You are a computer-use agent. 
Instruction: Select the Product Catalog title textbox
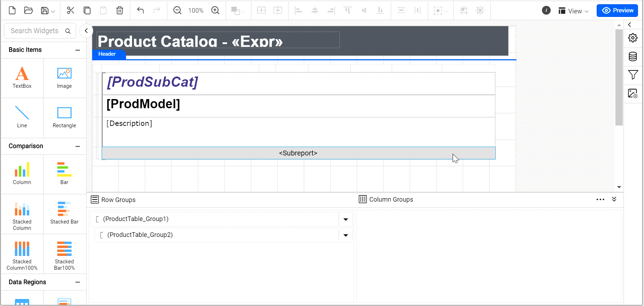(x=218, y=40)
